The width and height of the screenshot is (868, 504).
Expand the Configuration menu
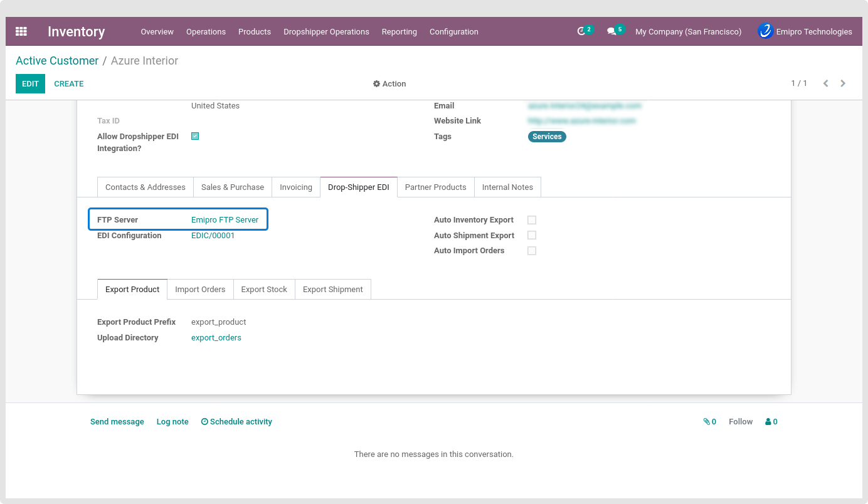click(x=453, y=32)
